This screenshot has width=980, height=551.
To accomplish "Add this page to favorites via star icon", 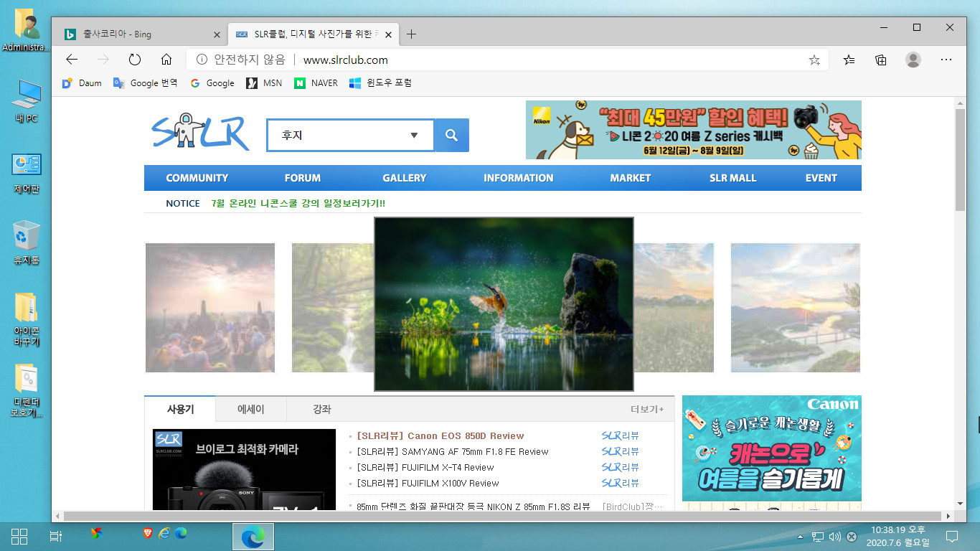I will click(x=814, y=60).
